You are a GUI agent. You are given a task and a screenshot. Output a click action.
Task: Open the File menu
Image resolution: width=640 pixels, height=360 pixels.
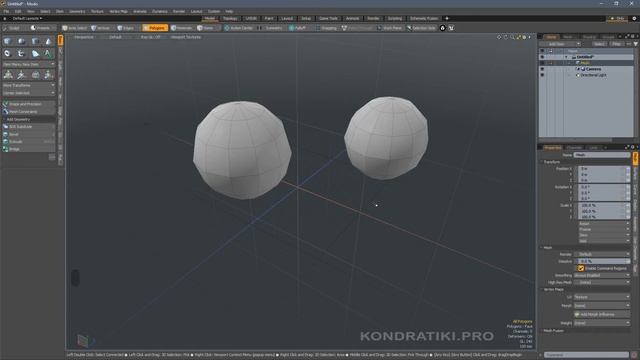click(x=7, y=11)
